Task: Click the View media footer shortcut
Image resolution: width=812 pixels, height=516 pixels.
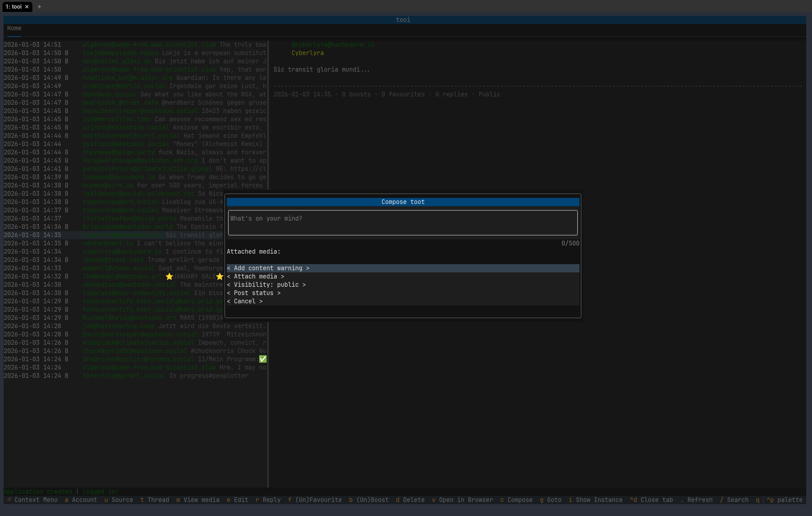Action: tap(198, 500)
